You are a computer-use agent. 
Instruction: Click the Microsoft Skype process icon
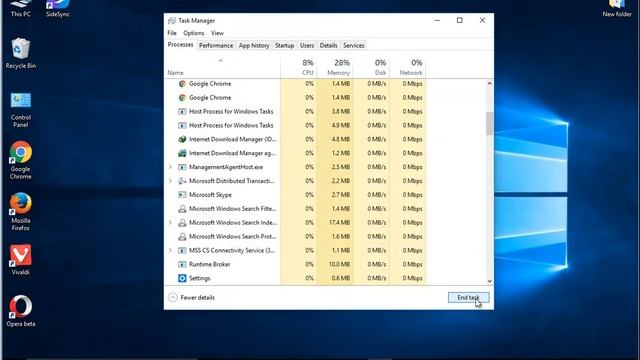click(x=182, y=195)
